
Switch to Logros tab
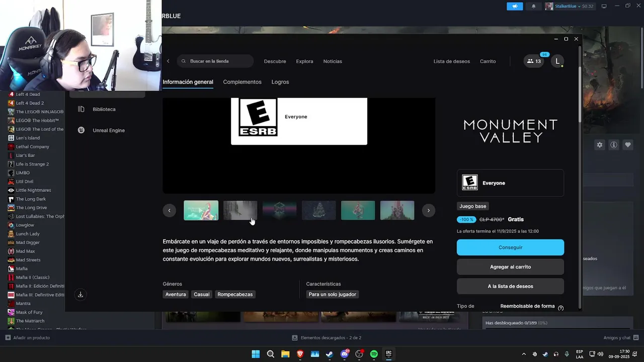pos(280,82)
